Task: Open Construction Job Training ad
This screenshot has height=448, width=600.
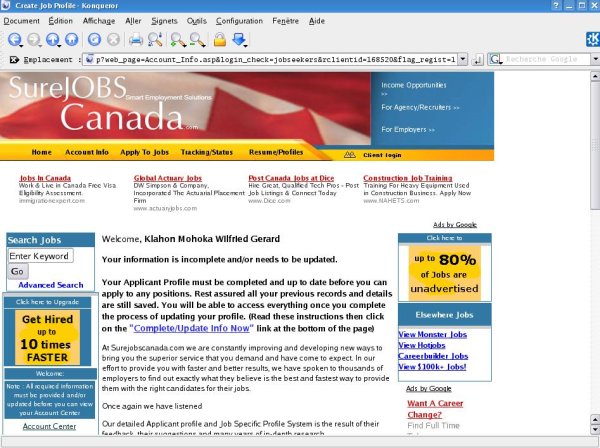Action: (x=408, y=178)
